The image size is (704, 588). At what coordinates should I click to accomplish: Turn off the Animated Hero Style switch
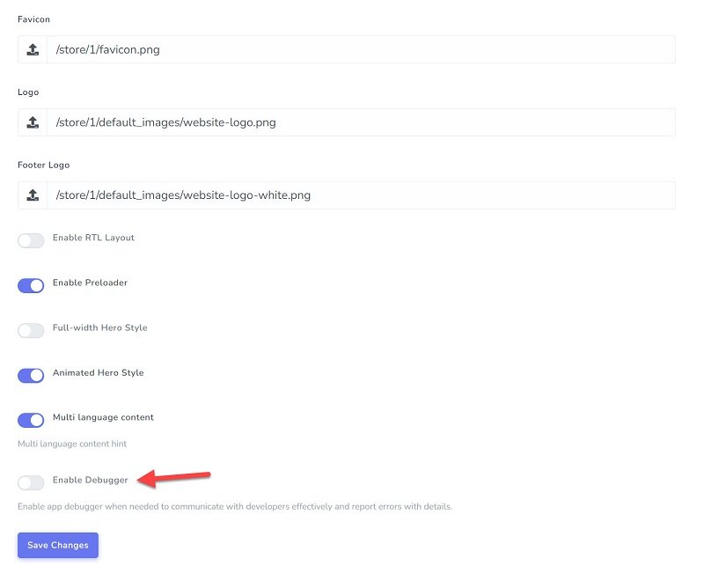31,376
